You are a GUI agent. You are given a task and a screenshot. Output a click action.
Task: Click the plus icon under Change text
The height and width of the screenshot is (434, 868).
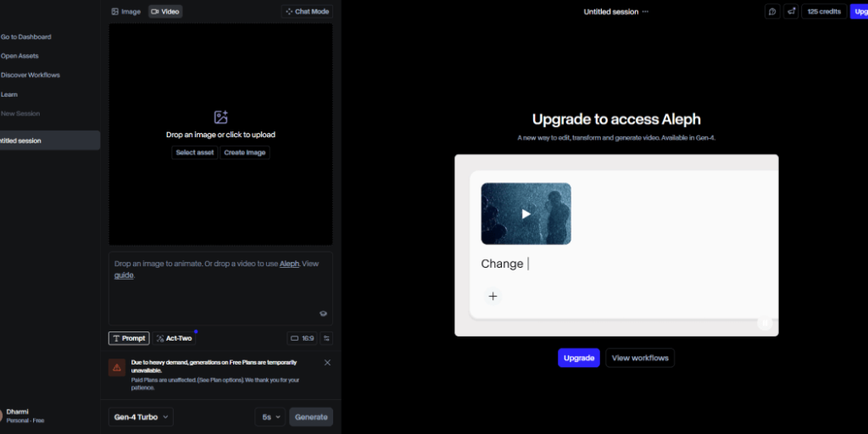(x=492, y=297)
